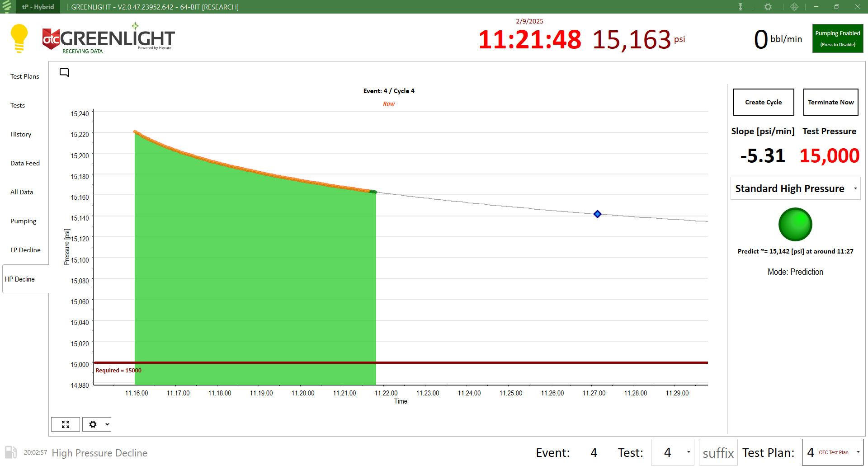The image size is (868, 470).
Task: Open the chart settings gear below the chart
Action: coord(96,424)
